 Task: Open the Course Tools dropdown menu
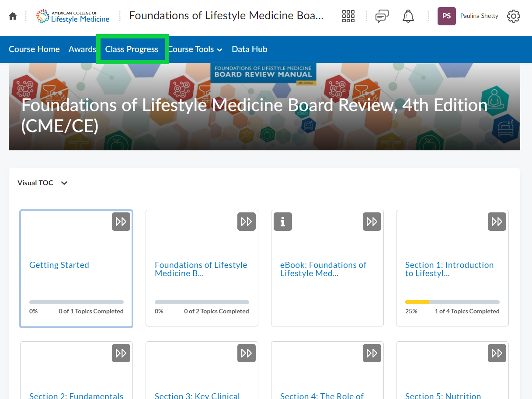(195, 49)
